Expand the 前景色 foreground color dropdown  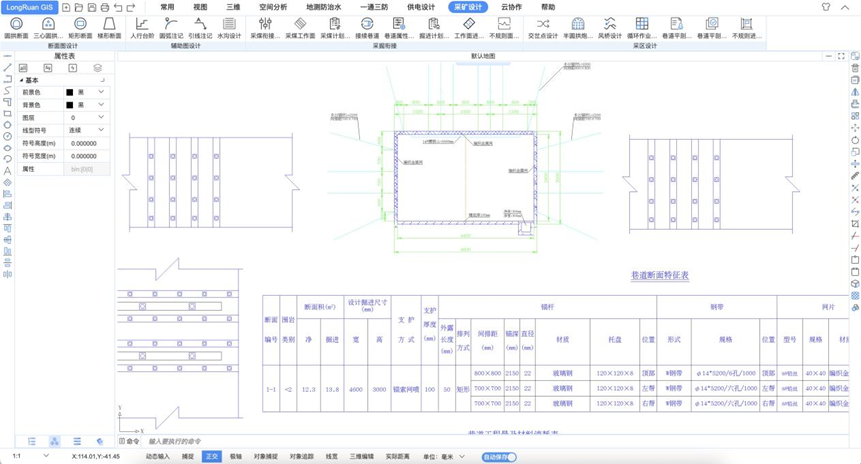101,92
